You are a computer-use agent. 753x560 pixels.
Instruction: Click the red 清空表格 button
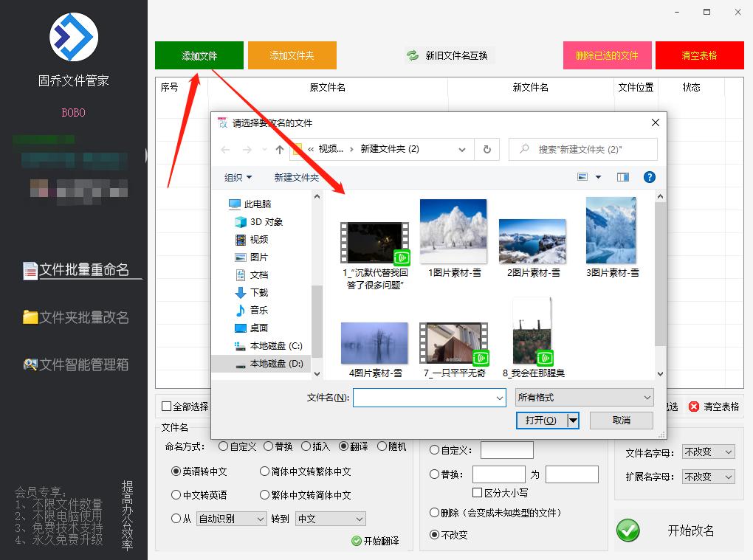coord(698,55)
